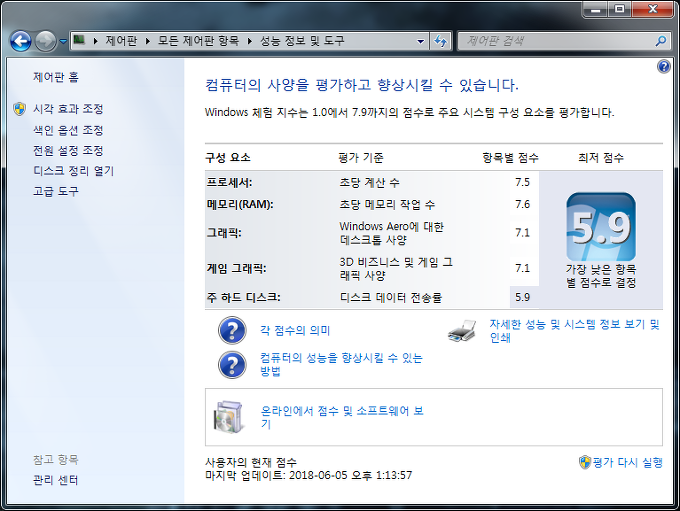Click the control panel icon in address bar
The height and width of the screenshot is (511, 680).
point(79,40)
